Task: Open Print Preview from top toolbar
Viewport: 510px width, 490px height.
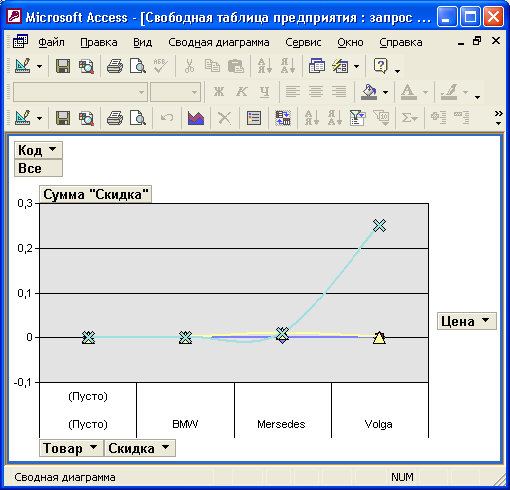Action: [138, 66]
